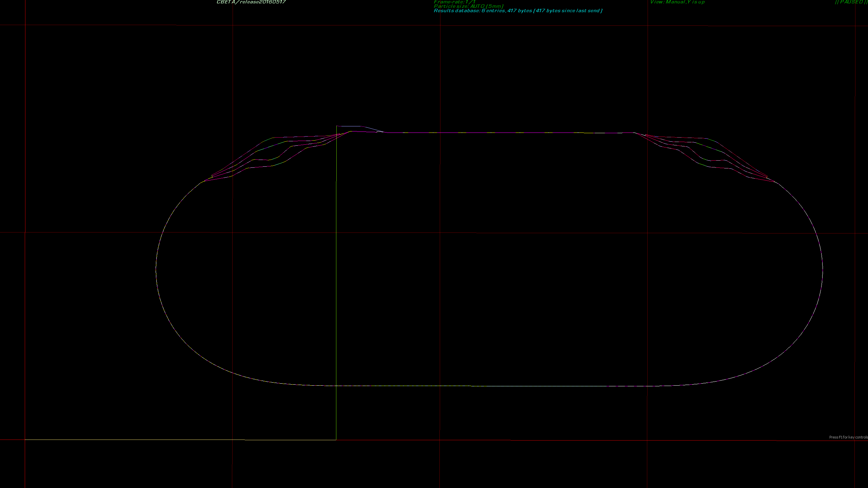The width and height of the screenshot is (868, 488).
Task: Click the CBETA/release20160517 title text
Action: pos(251,2)
